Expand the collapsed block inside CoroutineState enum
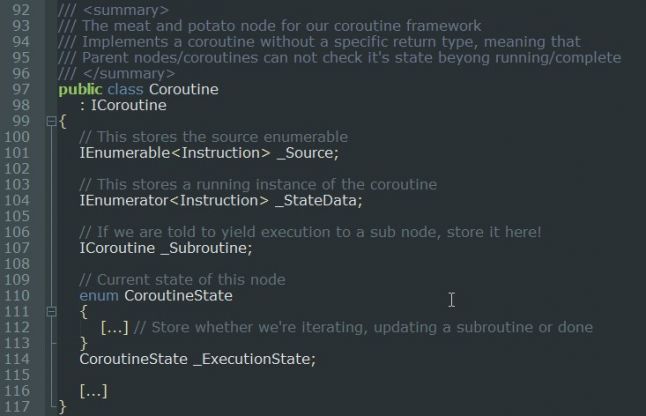The width and height of the screenshot is (646, 416). (114, 327)
